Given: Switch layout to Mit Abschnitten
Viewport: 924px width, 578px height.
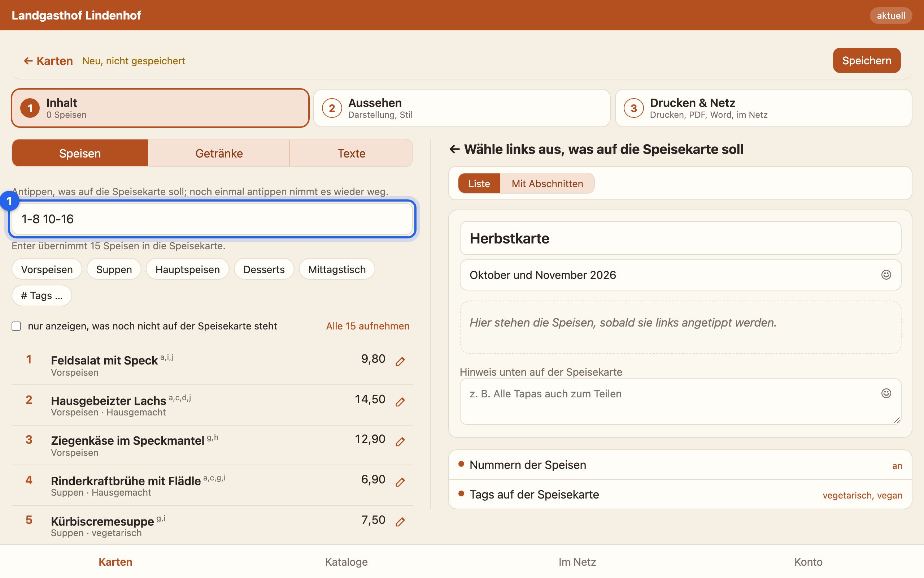Looking at the screenshot, I should (x=547, y=184).
